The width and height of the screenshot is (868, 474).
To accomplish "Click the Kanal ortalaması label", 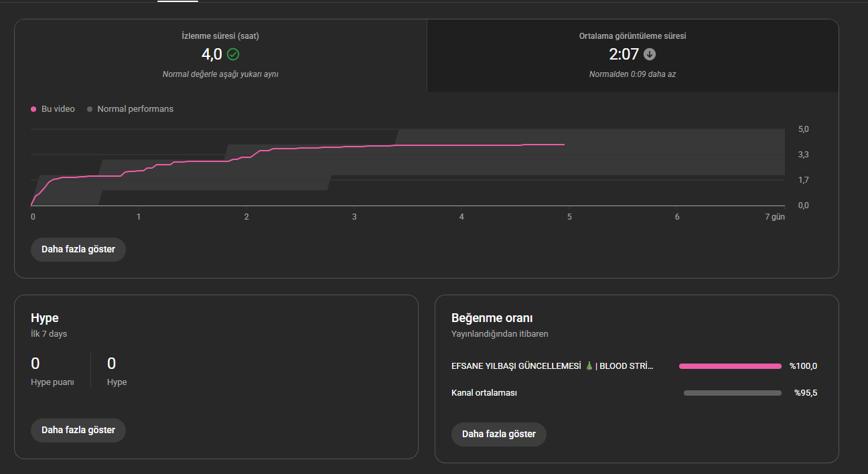I will (484, 393).
